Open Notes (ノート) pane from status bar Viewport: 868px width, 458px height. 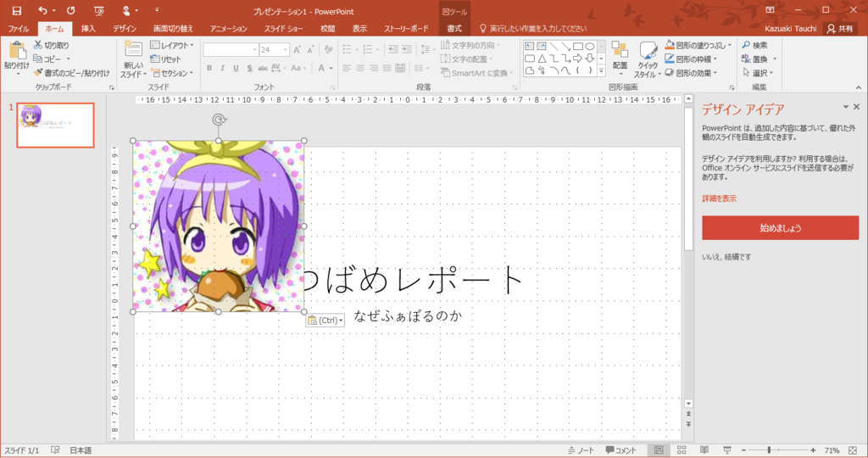pos(581,450)
